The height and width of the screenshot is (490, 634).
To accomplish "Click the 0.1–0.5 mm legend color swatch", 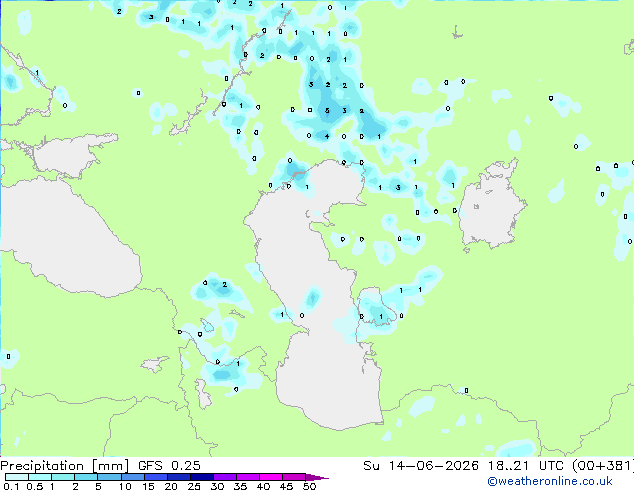I will (17, 477).
